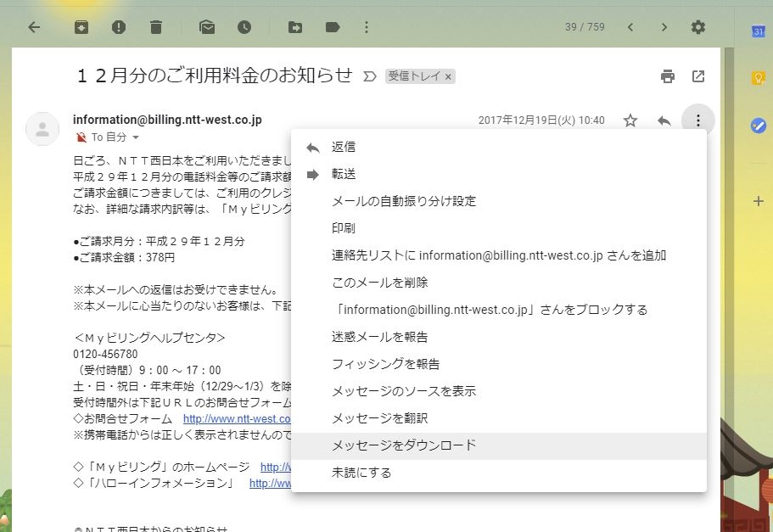This screenshot has width=773, height=532.
Task: Open Google Tasks in the side panel
Action: click(759, 126)
